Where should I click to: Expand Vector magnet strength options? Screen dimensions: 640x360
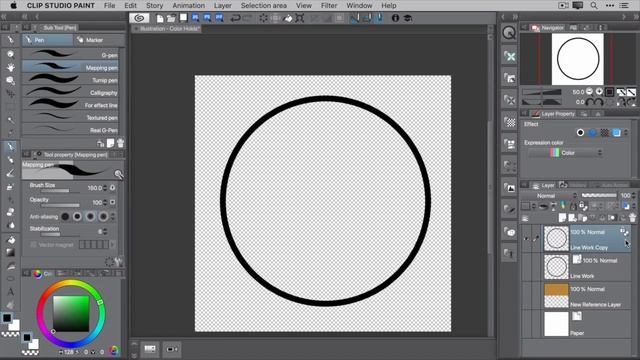tap(113, 244)
